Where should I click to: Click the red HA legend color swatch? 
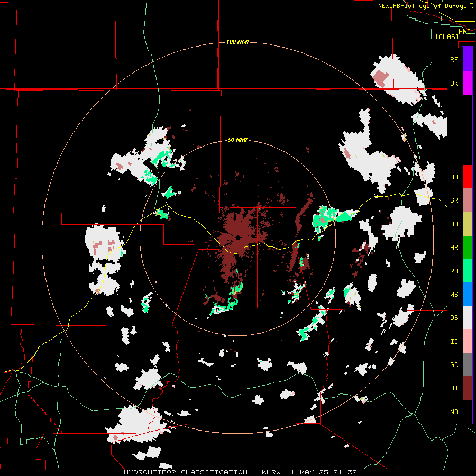[467, 177]
